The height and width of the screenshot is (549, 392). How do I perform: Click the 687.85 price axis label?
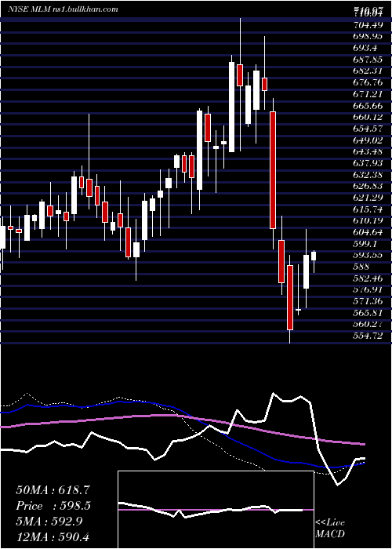pyautogui.click(x=368, y=60)
